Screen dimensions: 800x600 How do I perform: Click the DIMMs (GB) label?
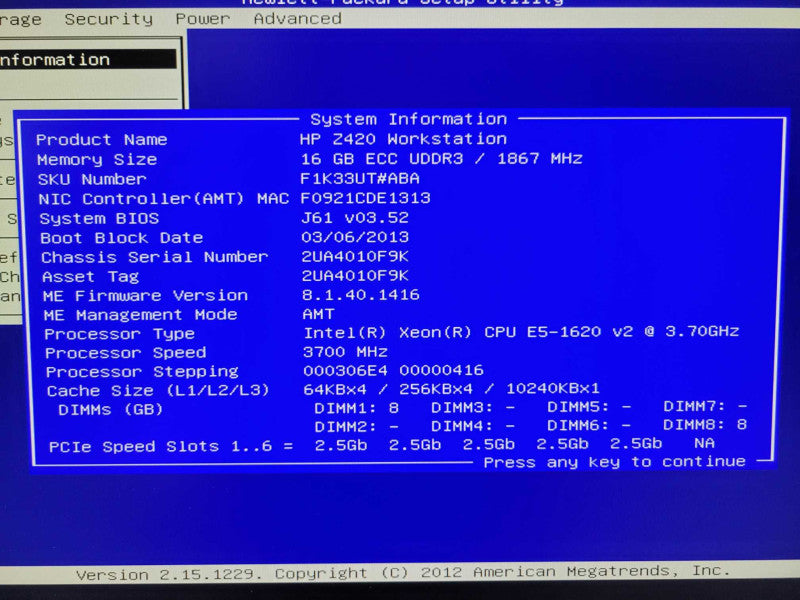click(110, 410)
